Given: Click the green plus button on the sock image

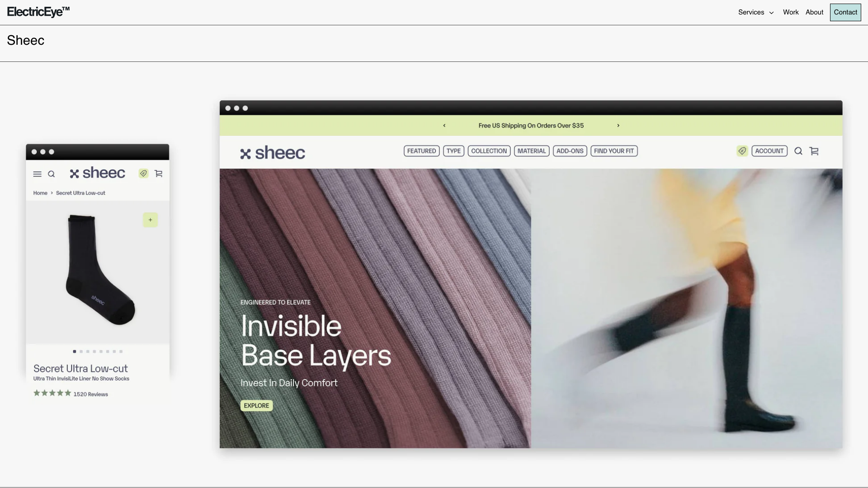Looking at the screenshot, I should click(x=151, y=220).
